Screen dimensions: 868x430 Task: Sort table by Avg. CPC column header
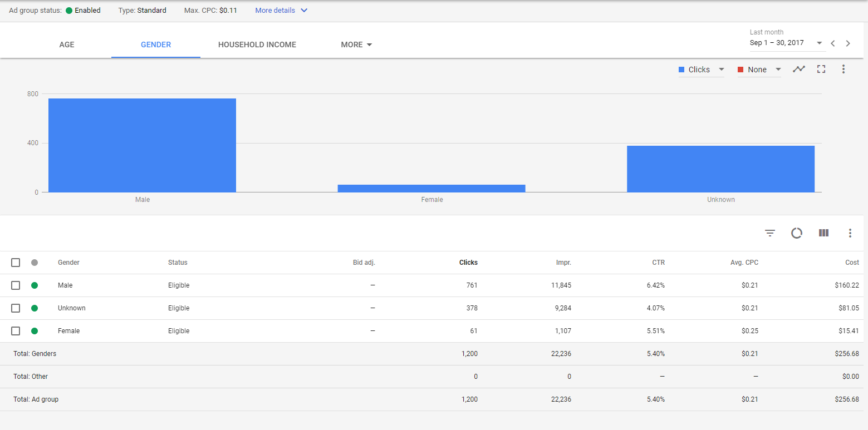[744, 263]
